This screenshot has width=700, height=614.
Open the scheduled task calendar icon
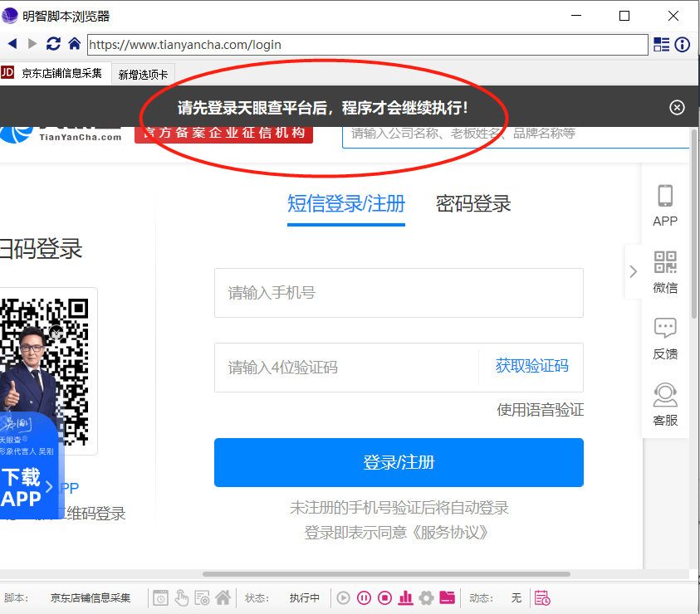point(542,598)
